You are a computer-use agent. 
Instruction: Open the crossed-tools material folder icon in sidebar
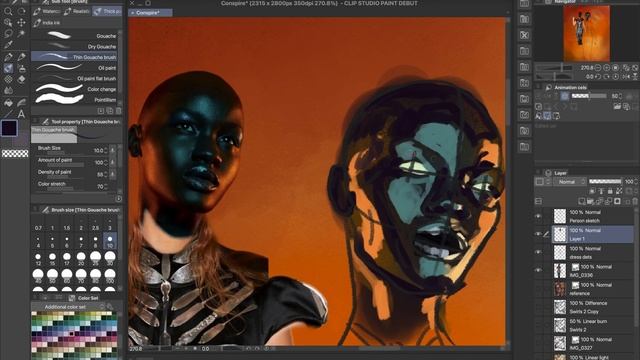point(524,35)
